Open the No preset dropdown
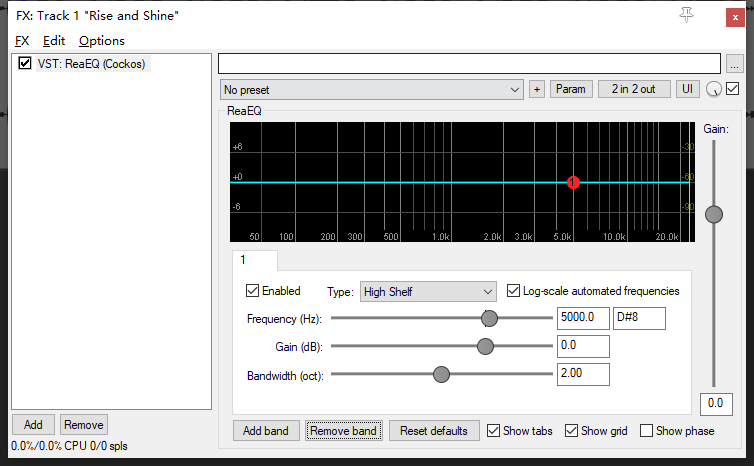The height and width of the screenshot is (466, 754). (372, 89)
